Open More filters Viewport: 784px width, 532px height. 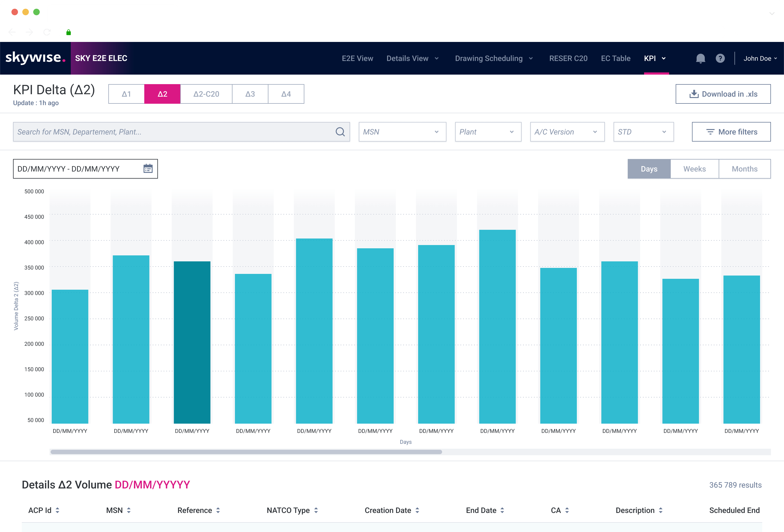coord(731,132)
